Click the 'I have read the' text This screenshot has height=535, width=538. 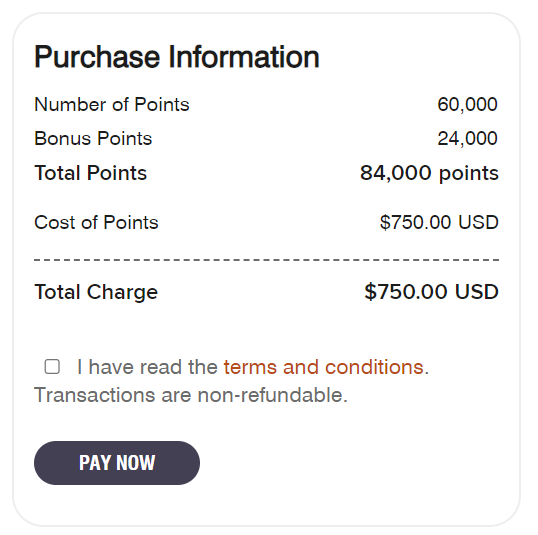(147, 367)
